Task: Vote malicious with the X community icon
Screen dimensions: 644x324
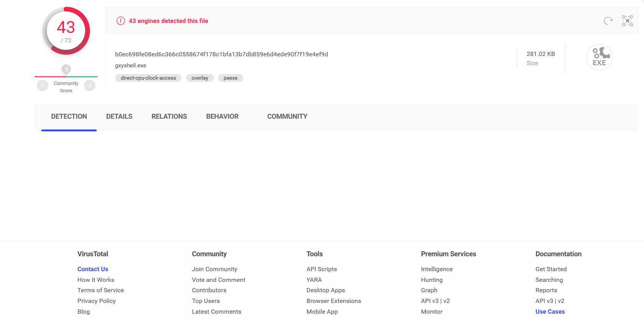Action: 43,85
